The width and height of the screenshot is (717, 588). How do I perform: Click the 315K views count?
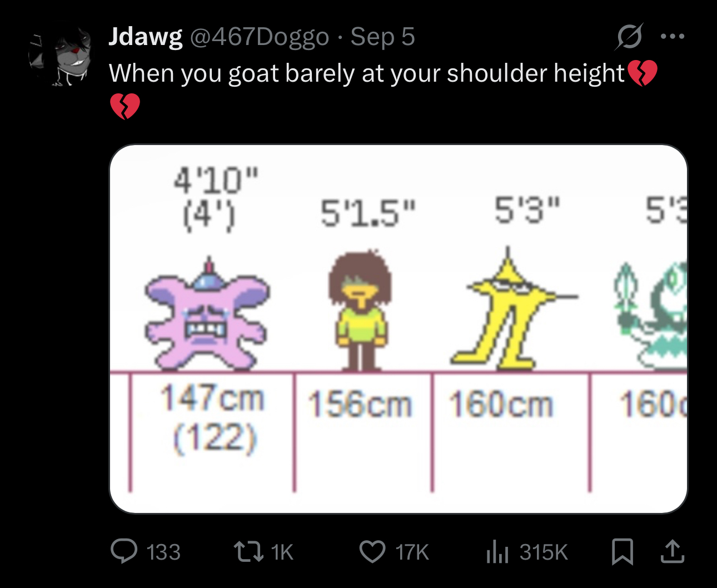[543, 552]
